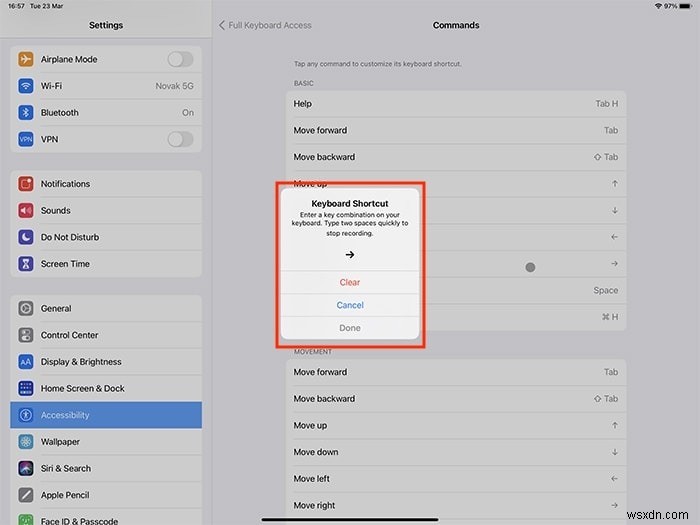The width and height of the screenshot is (700, 525).
Task: Tap the Face ID & Passcode icon
Action: click(x=25, y=520)
